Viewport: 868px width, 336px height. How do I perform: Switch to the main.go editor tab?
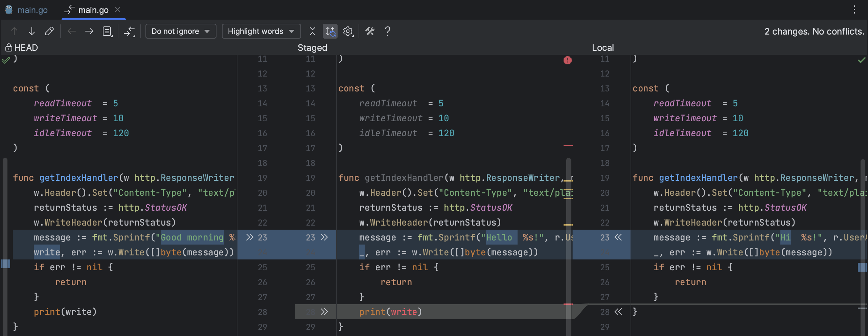point(32,10)
